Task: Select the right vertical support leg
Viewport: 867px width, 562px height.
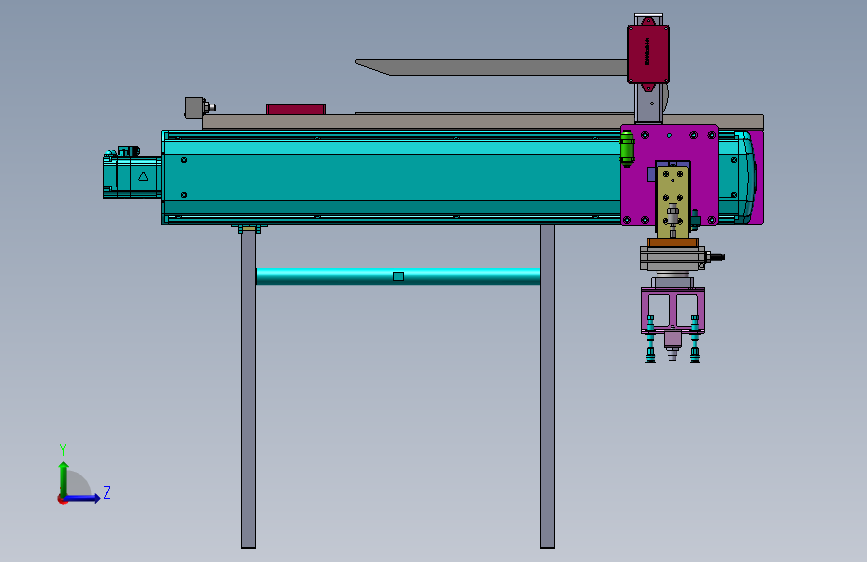Action: pyautogui.click(x=547, y=386)
